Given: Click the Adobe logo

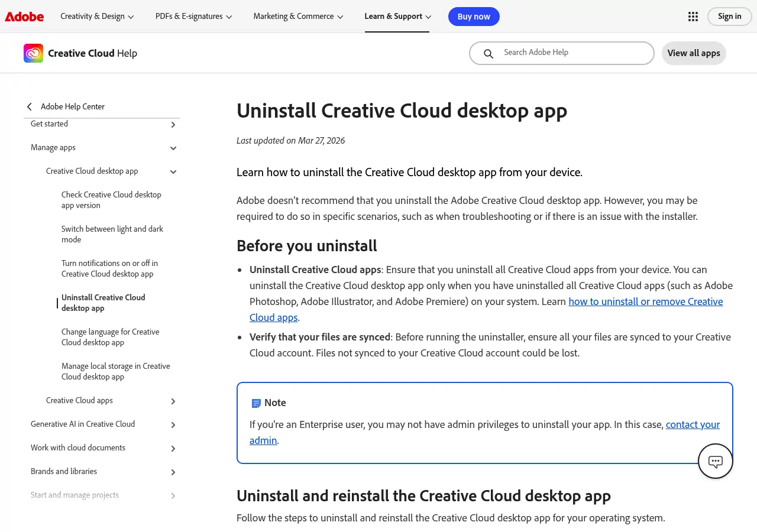Looking at the screenshot, I should (x=24, y=17).
